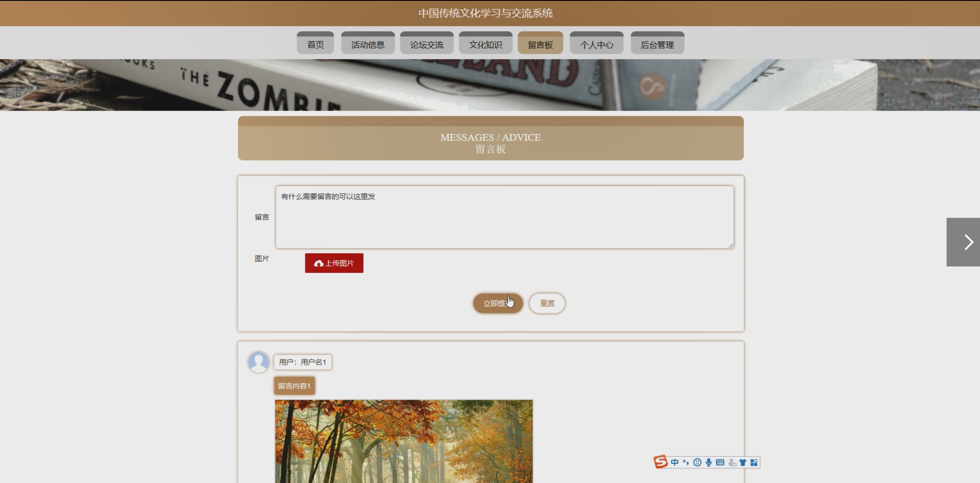980x483 pixels.
Task: Go to the 论坛交流 tab
Action: (x=426, y=44)
